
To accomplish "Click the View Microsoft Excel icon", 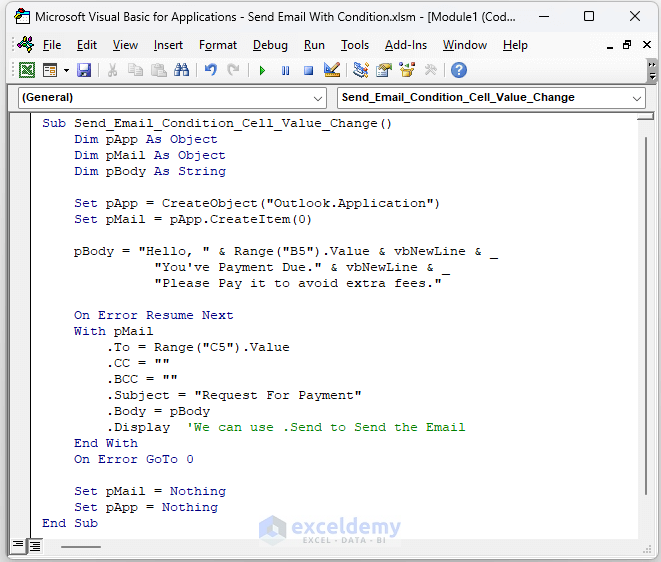I will pyautogui.click(x=27, y=70).
